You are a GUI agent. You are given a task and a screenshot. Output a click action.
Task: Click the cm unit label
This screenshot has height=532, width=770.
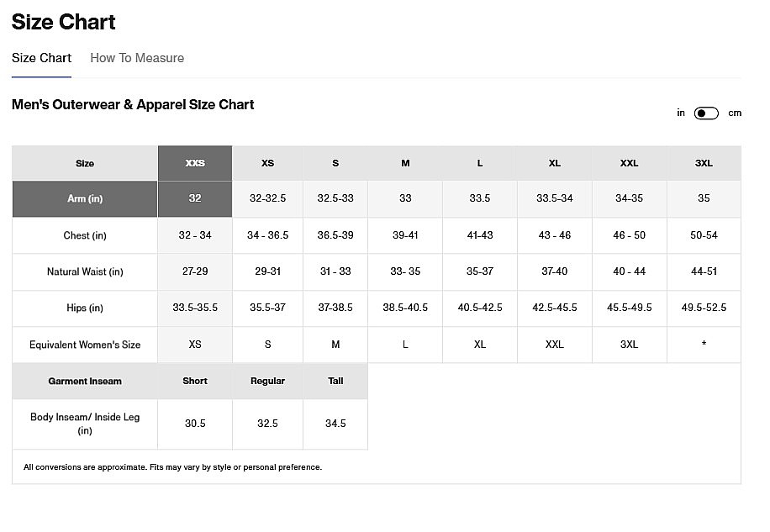[735, 113]
